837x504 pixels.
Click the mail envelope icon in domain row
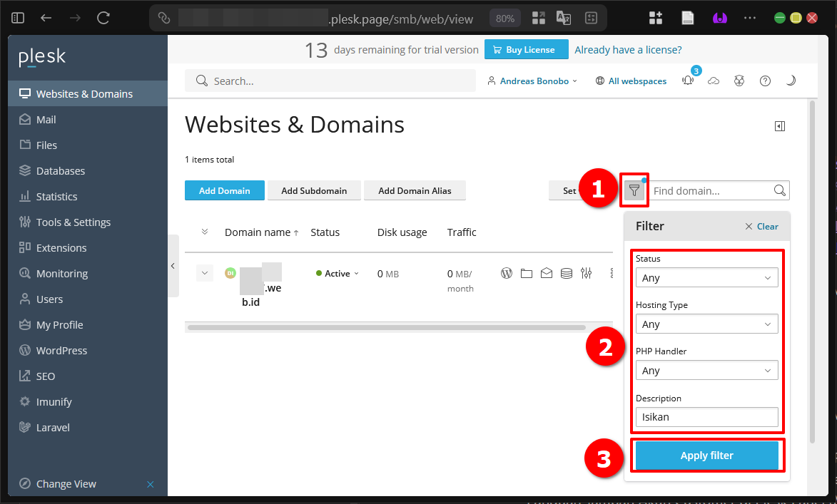[x=547, y=273]
